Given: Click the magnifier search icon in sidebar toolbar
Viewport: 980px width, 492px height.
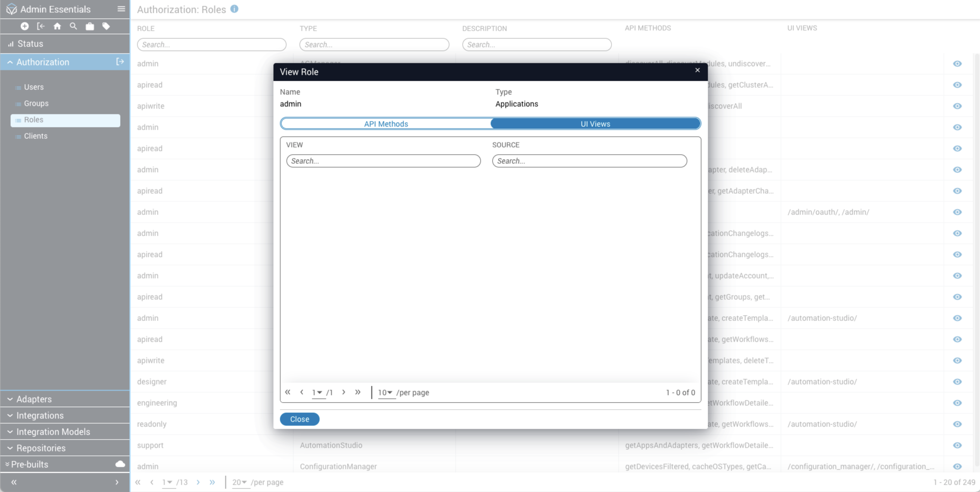Looking at the screenshot, I should pyautogui.click(x=73, y=26).
